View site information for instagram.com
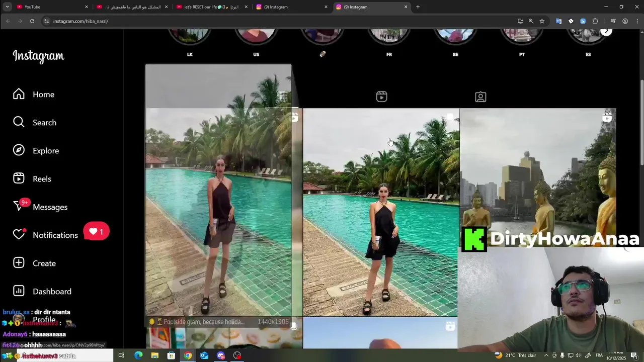The height and width of the screenshot is (362, 644). click(x=46, y=21)
